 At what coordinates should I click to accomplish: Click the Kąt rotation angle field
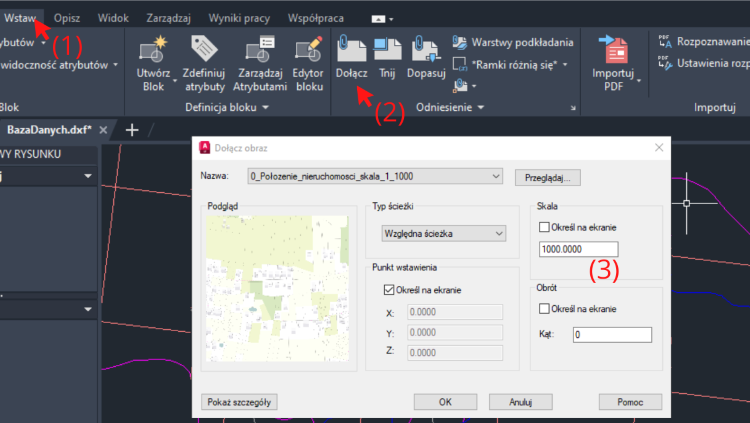pos(610,334)
